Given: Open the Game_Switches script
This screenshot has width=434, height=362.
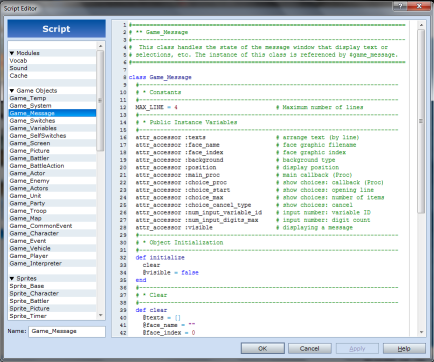Looking at the screenshot, I should point(52,121).
